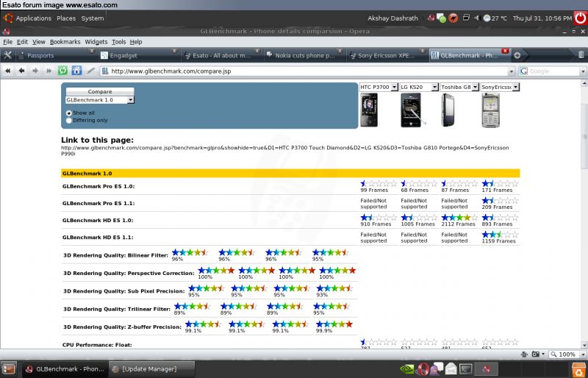Click the GLBenchmark taskbar window button
Viewport: 588px width, 378px height.
(65, 369)
